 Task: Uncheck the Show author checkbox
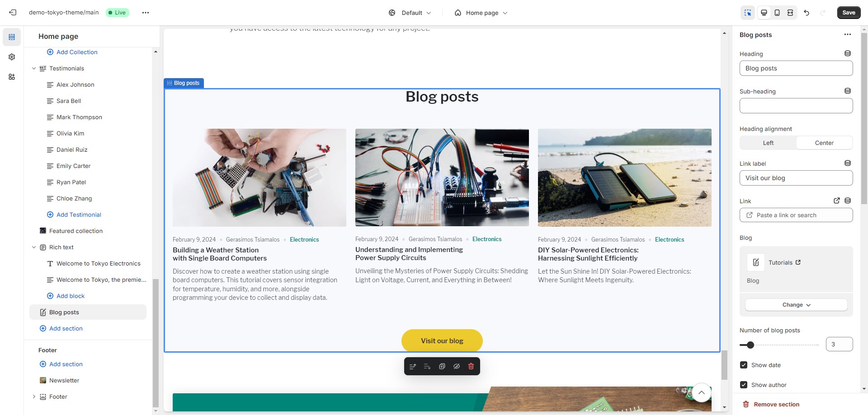click(744, 385)
